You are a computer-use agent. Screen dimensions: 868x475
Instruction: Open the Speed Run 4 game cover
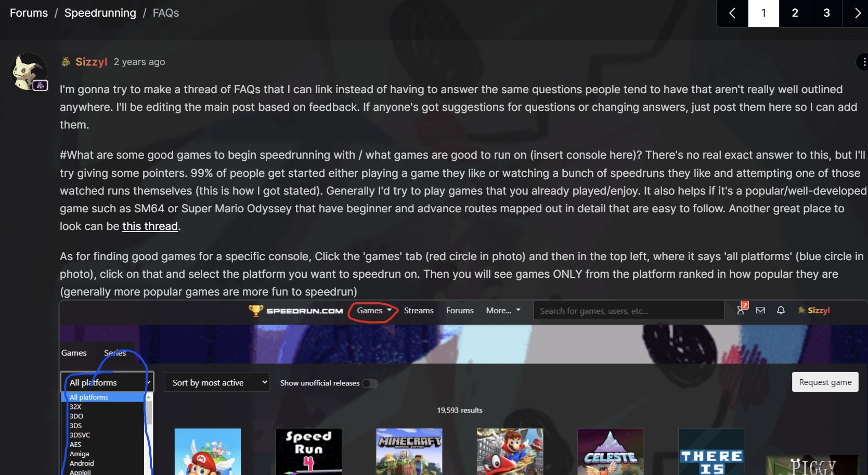308,452
